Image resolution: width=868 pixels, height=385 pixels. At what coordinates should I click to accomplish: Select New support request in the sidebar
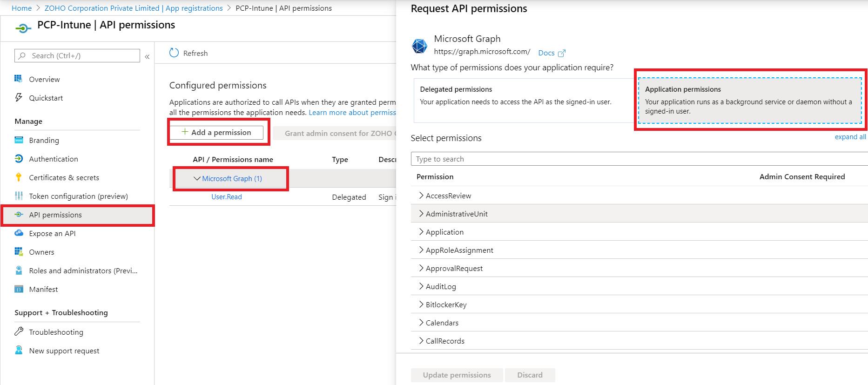pos(64,351)
